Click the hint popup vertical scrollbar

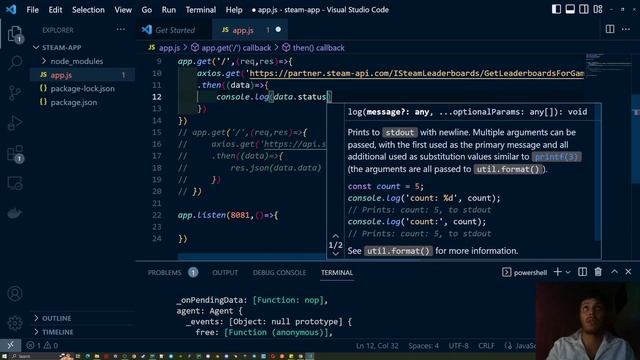point(597,172)
